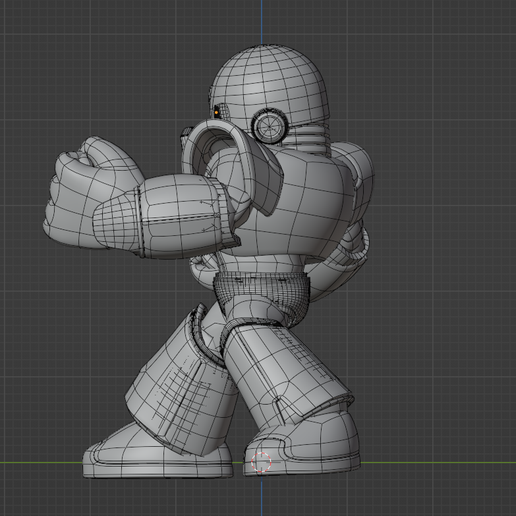The height and width of the screenshot is (516, 516).
Task: Select the rear foot containing the 3D cursor
Action: point(302,447)
